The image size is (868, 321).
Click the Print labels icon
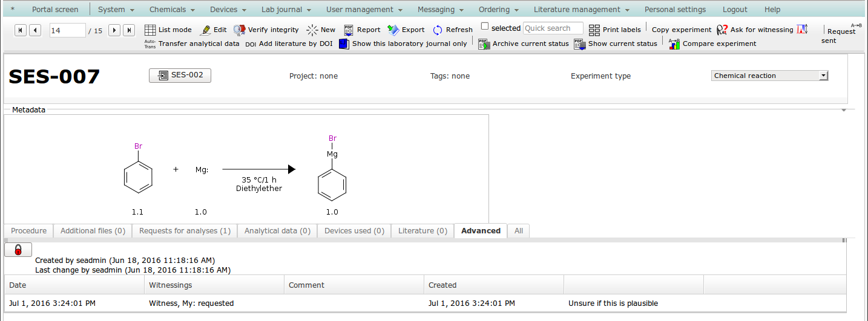594,30
